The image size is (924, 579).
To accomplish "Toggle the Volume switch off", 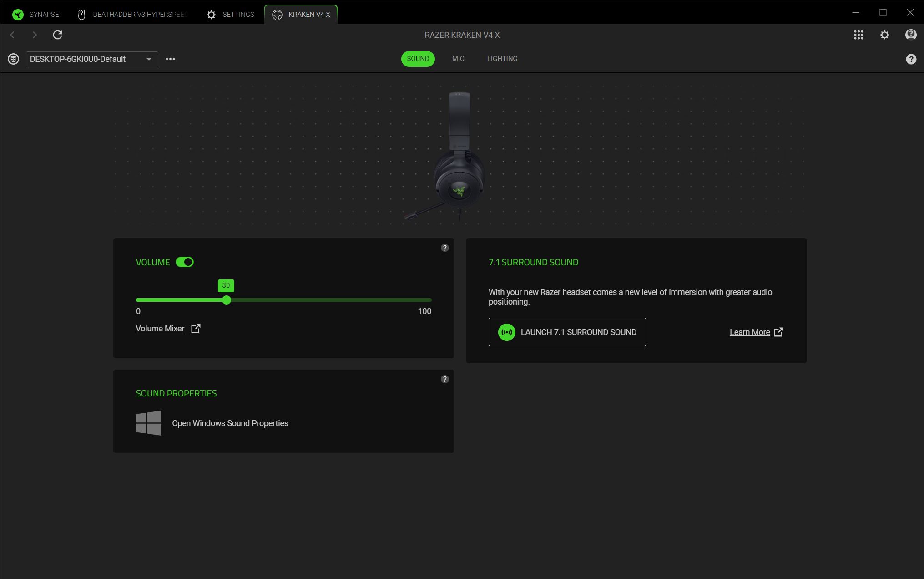I will 185,262.
